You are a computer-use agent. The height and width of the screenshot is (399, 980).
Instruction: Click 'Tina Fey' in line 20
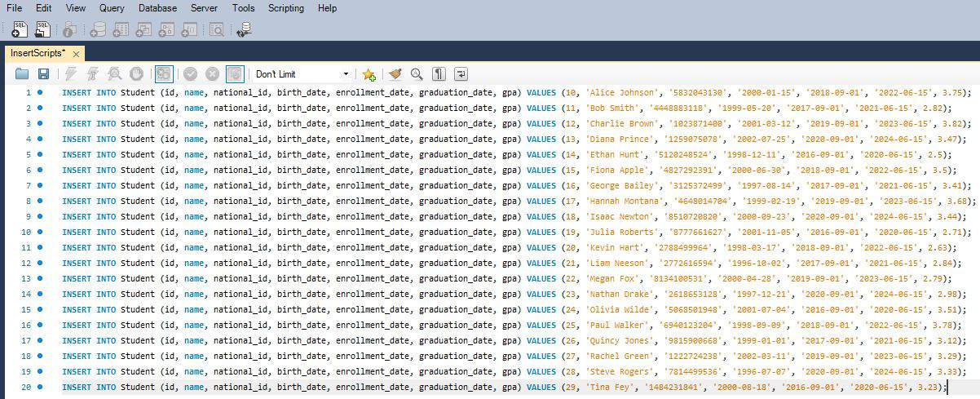pos(608,388)
